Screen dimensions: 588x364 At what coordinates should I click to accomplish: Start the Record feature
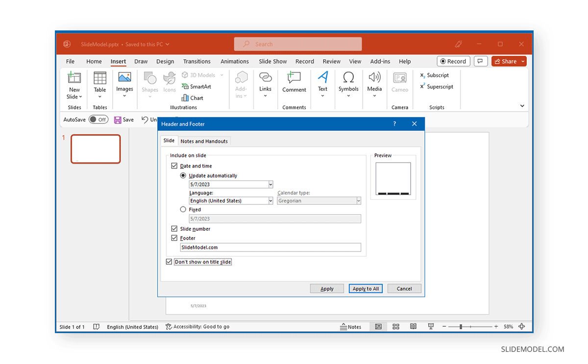(453, 61)
